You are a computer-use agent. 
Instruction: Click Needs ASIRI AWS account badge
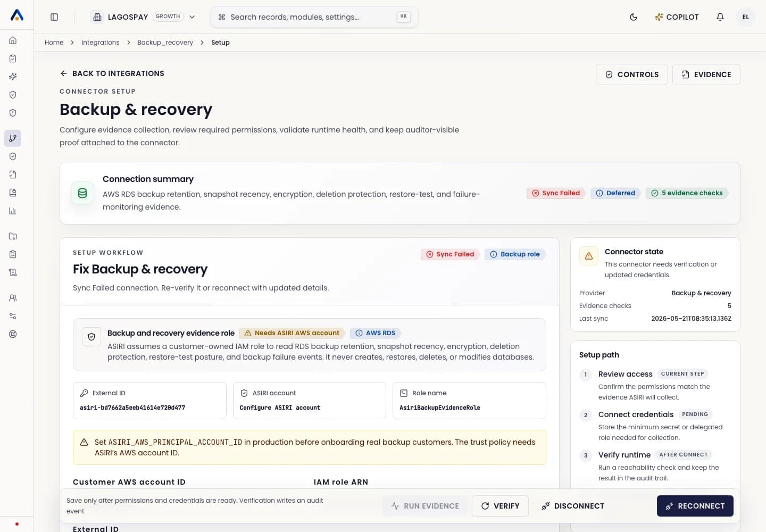(292, 333)
